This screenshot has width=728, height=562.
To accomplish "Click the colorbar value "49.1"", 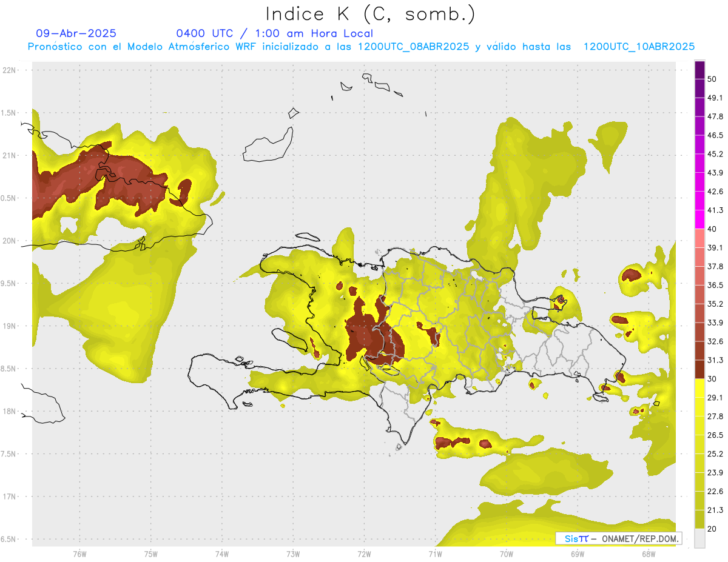I will pos(715,98).
